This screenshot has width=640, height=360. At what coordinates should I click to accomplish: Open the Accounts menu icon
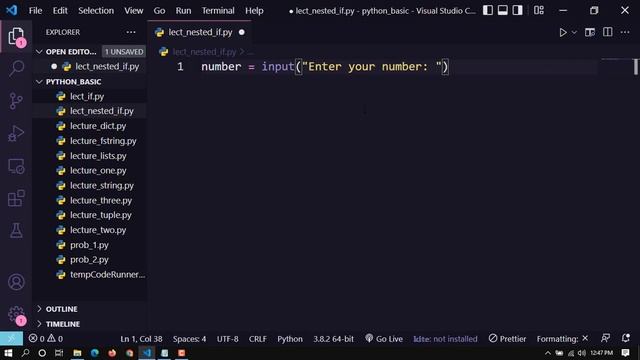(16, 282)
